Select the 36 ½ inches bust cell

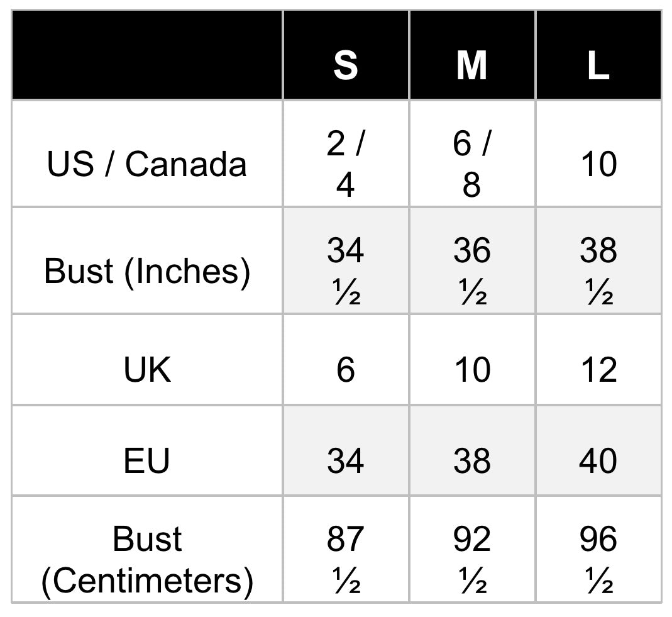pos(471,271)
